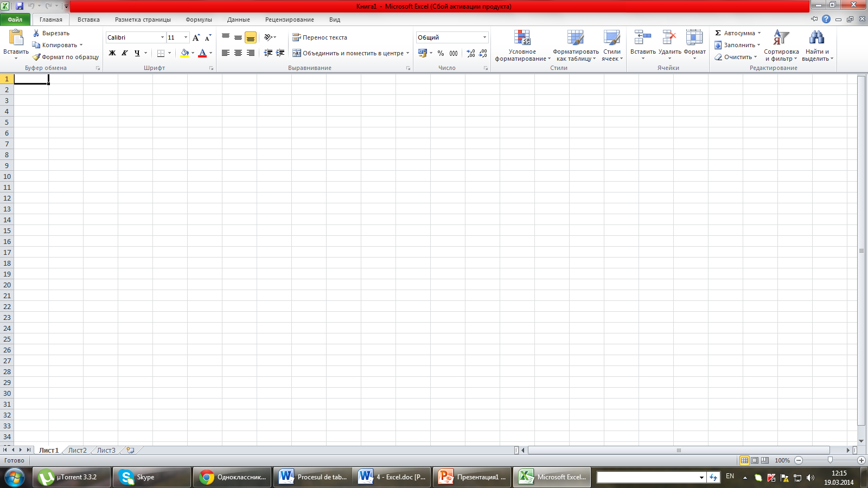Decrease decimal places

(483, 53)
